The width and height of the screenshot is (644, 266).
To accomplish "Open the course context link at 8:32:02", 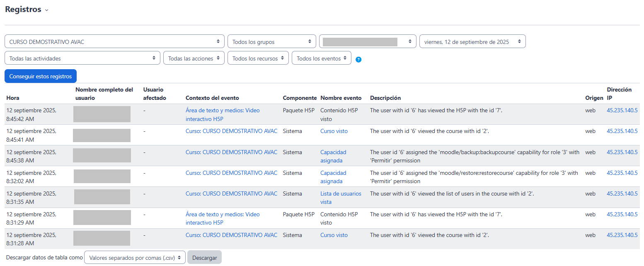I will (x=231, y=173).
